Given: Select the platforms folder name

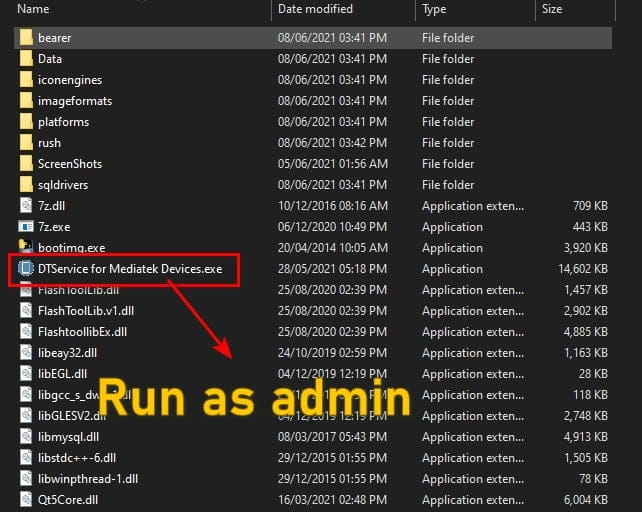Looking at the screenshot, I should (x=63, y=122).
